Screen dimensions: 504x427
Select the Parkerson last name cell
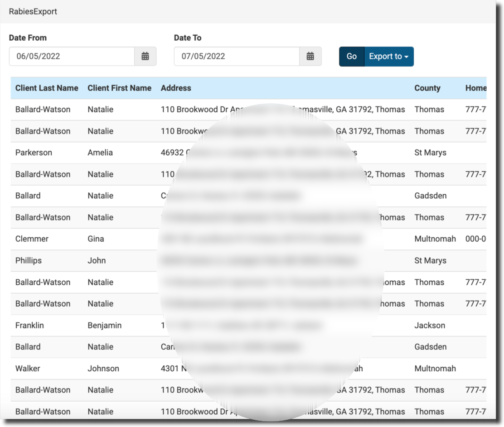[34, 153]
